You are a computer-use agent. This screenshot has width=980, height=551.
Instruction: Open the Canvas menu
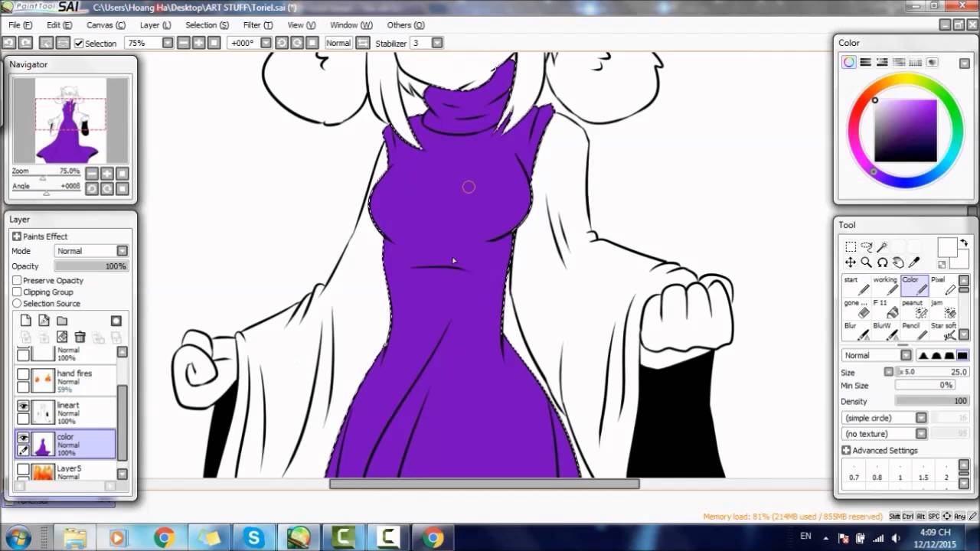click(x=106, y=25)
